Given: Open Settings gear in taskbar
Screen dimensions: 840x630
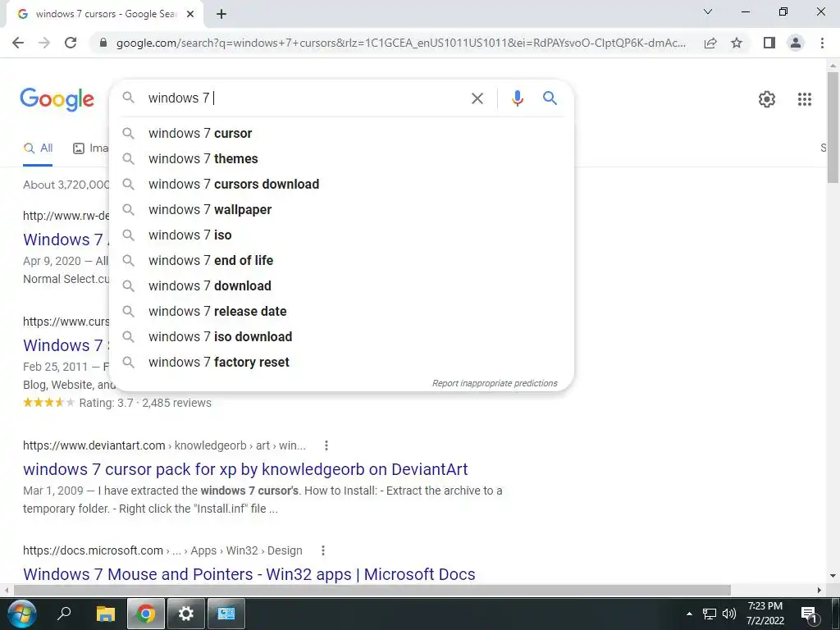Looking at the screenshot, I should tap(186, 614).
